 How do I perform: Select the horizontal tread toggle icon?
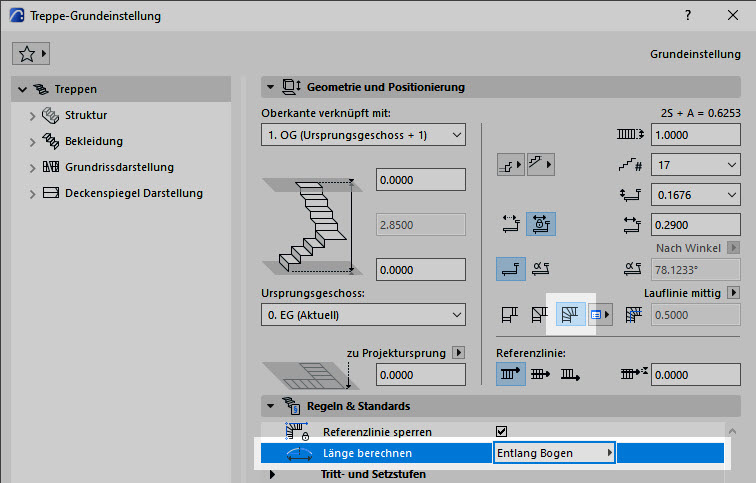(x=511, y=269)
